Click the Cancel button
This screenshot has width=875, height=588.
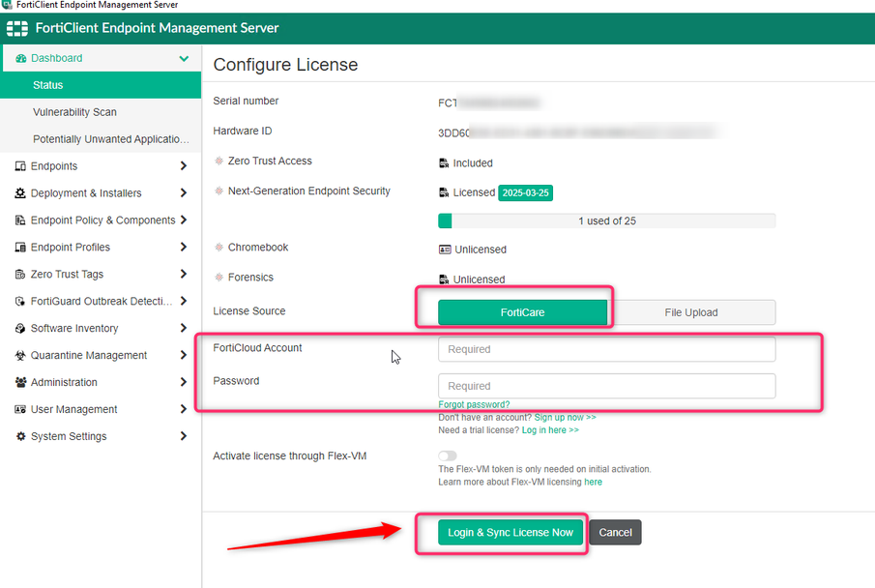(615, 532)
